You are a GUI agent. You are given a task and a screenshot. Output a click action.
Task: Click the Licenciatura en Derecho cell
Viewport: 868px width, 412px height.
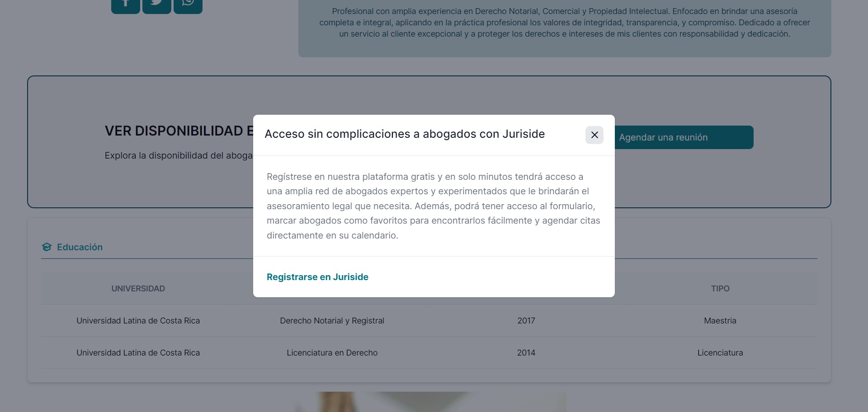332,353
